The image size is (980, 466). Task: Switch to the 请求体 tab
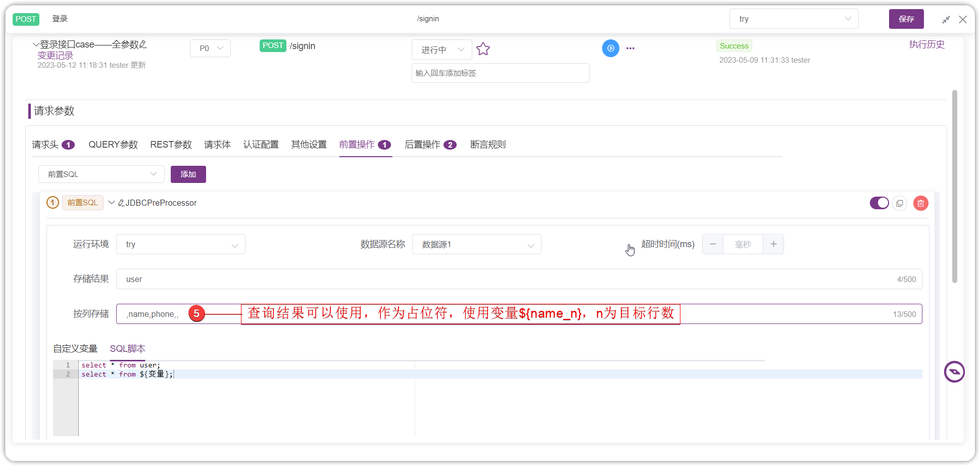[217, 145]
